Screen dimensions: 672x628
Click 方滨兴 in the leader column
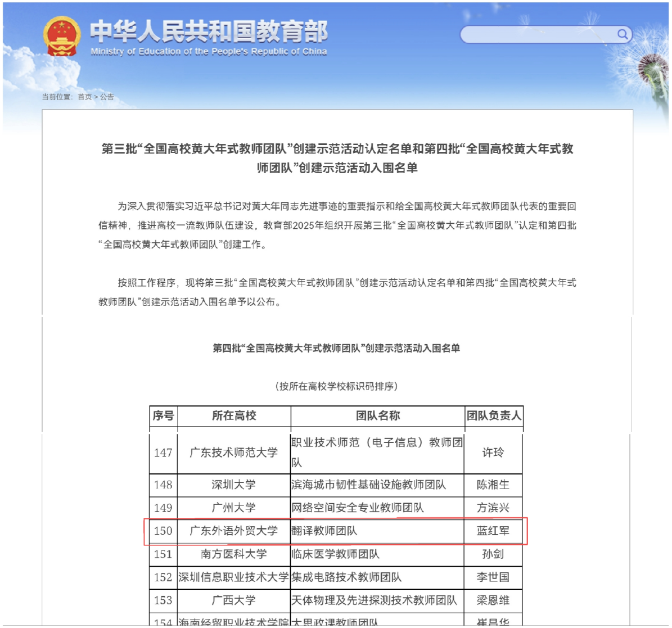pos(494,507)
